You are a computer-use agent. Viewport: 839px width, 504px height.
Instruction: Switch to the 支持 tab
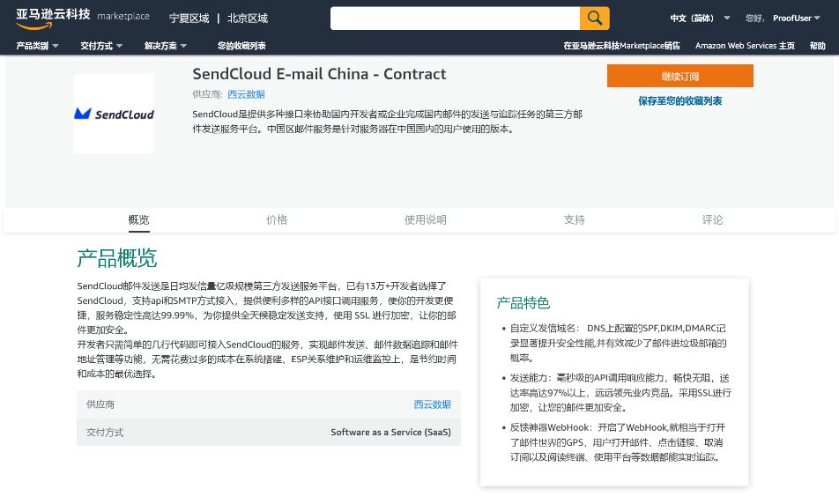(x=574, y=220)
